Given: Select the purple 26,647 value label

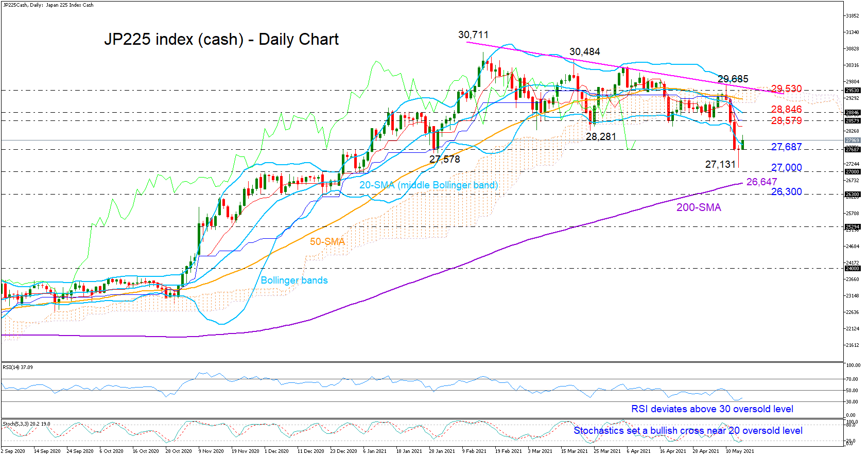Looking at the screenshot, I should pos(761,182).
